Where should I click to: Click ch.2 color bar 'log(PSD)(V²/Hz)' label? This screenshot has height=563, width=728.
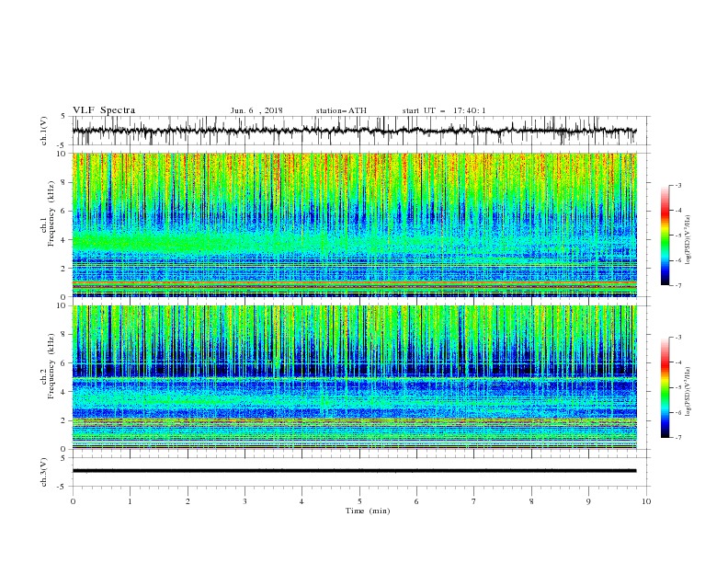[688, 392]
